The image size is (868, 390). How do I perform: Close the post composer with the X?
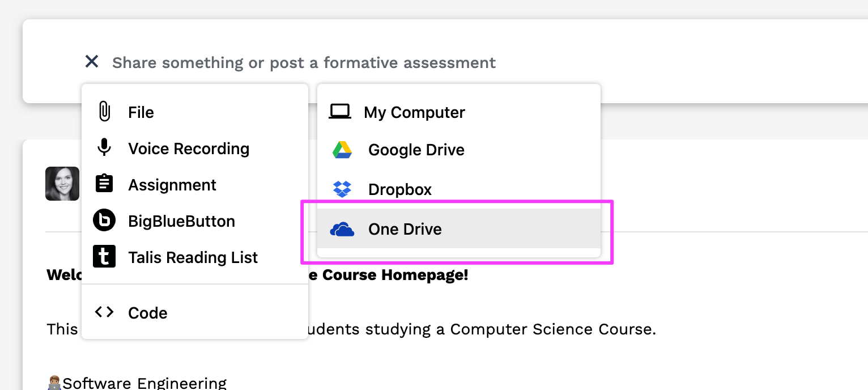[92, 61]
